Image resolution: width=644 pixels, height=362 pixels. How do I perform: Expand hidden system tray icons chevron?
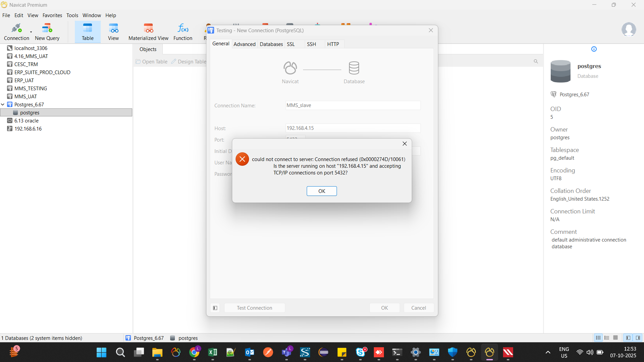pos(548,352)
